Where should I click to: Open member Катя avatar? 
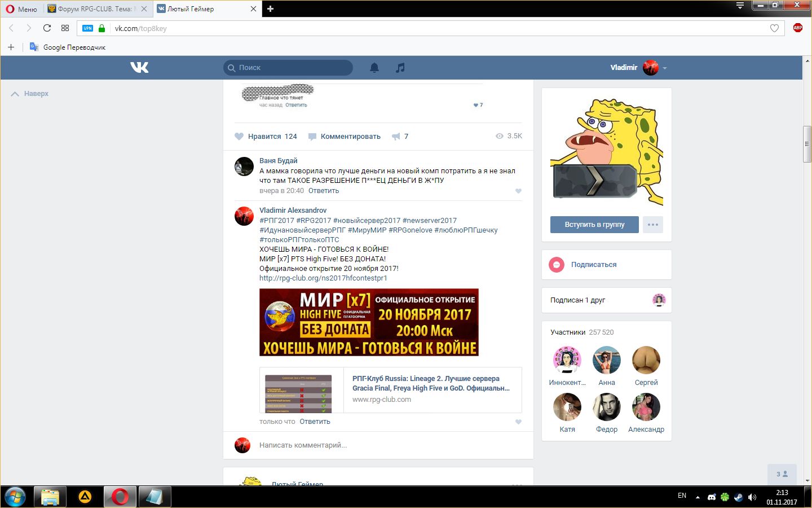point(567,407)
